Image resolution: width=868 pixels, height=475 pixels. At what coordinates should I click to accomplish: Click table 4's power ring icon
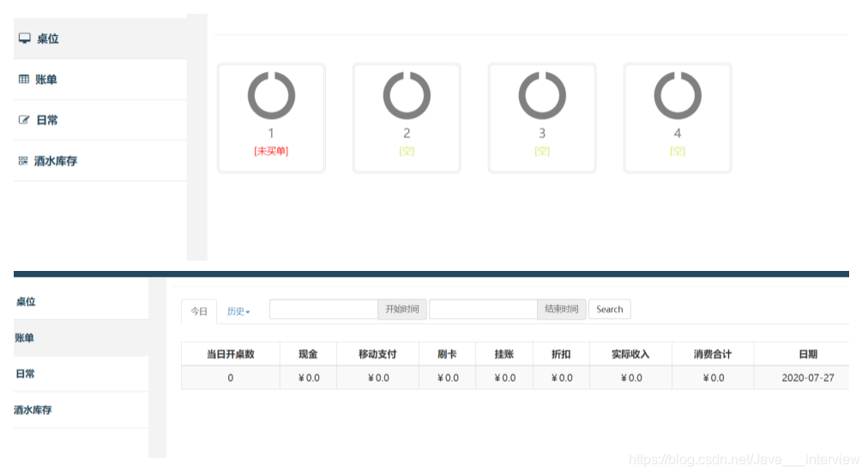(678, 95)
